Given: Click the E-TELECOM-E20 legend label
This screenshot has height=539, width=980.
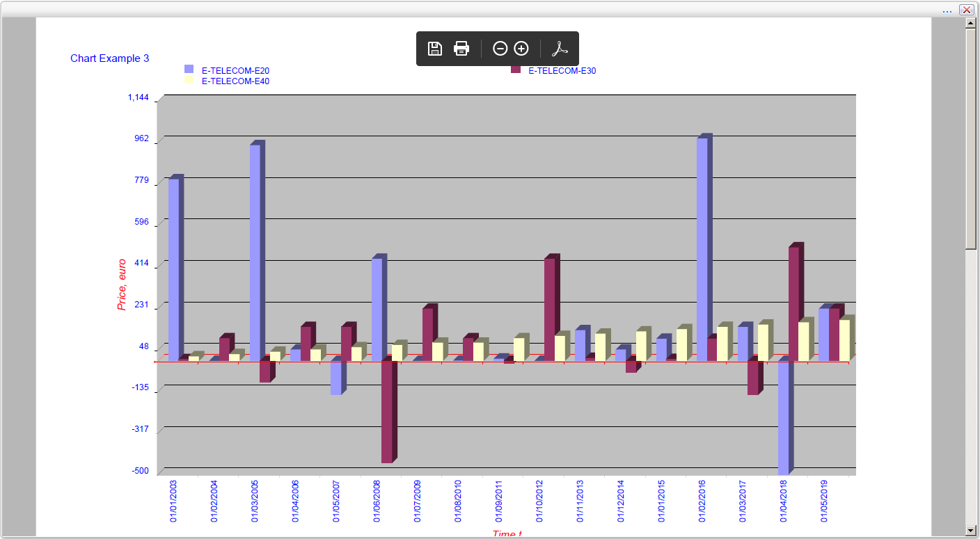Looking at the screenshot, I should [x=235, y=71].
